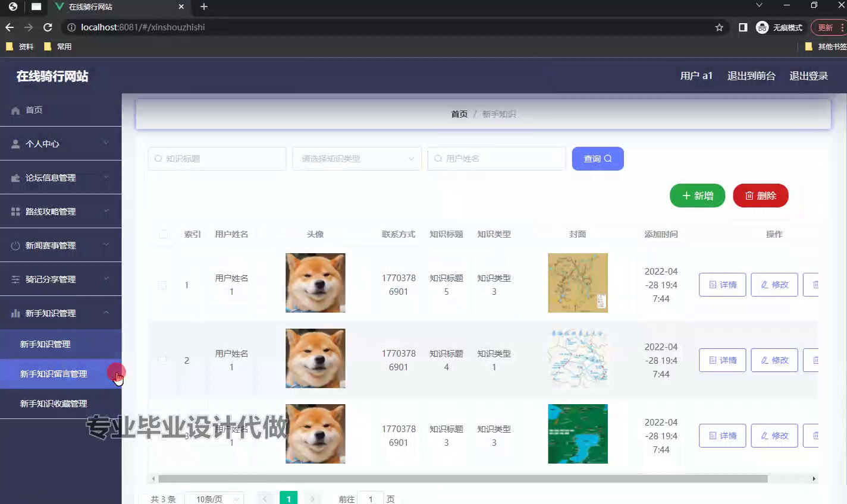
Task: Click the sliders icon beside 骑记分享管理
Action: click(x=15, y=279)
